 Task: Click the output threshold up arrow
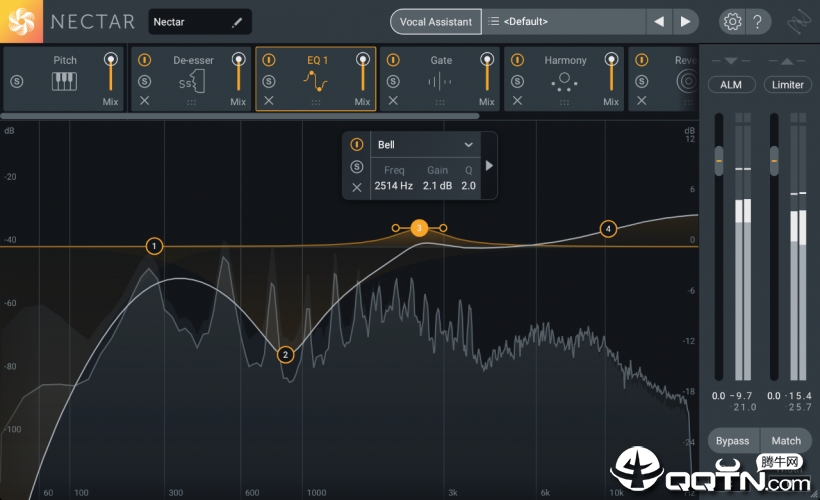tap(787, 61)
